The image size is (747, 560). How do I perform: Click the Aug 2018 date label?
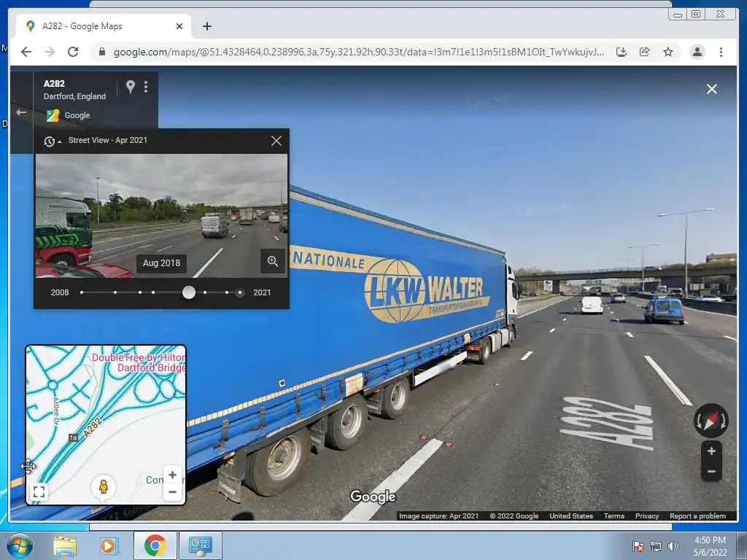tap(161, 262)
